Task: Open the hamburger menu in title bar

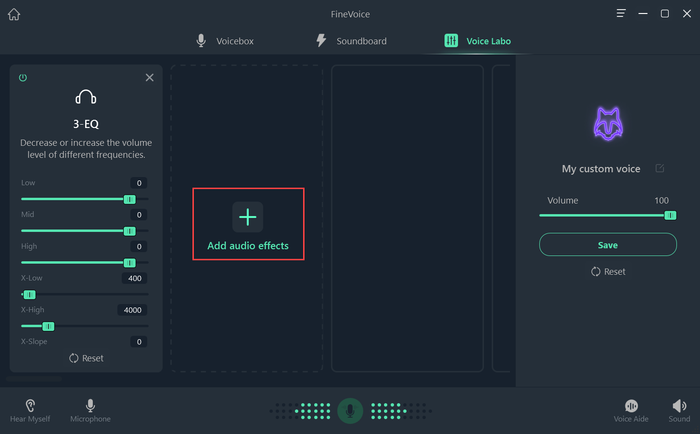Action: pos(621,13)
